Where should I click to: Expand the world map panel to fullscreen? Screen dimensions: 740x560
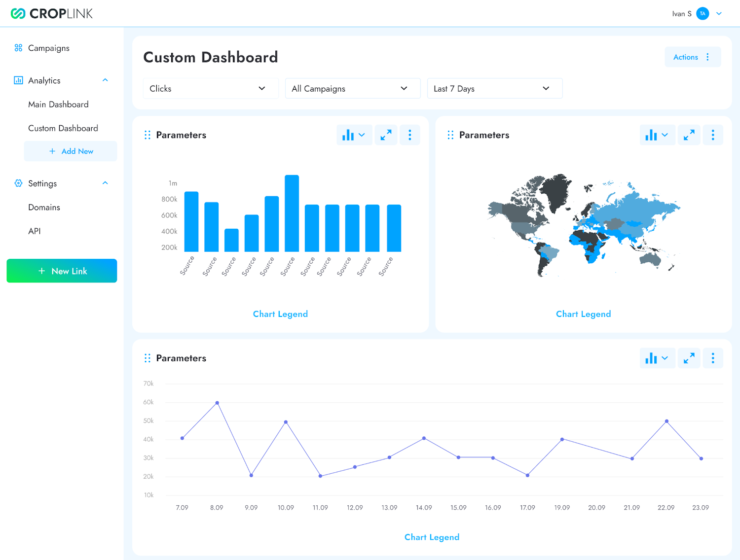click(x=689, y=135)
